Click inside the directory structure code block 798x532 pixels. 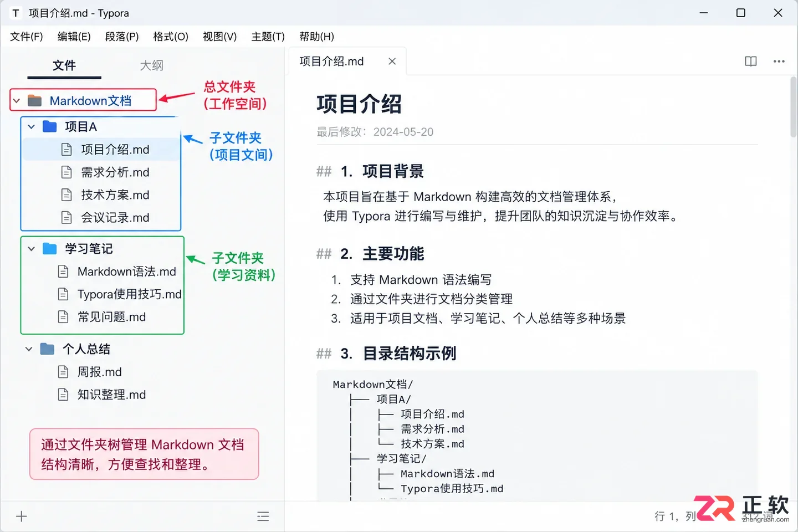coord(537,436)
